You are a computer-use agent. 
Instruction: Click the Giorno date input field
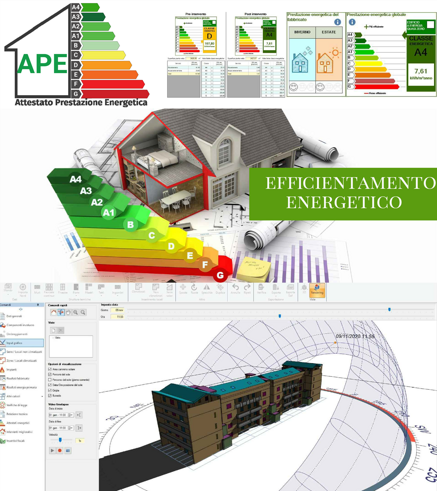117,310
